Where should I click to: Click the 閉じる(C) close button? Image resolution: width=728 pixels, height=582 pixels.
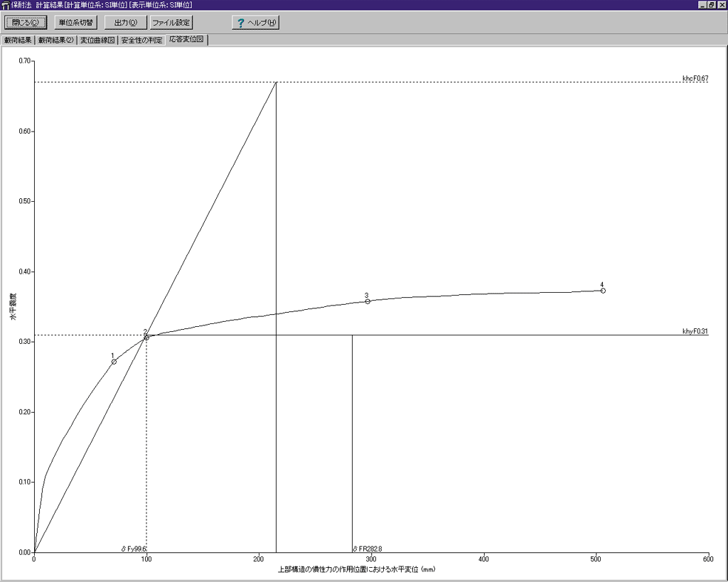(26, 23)
